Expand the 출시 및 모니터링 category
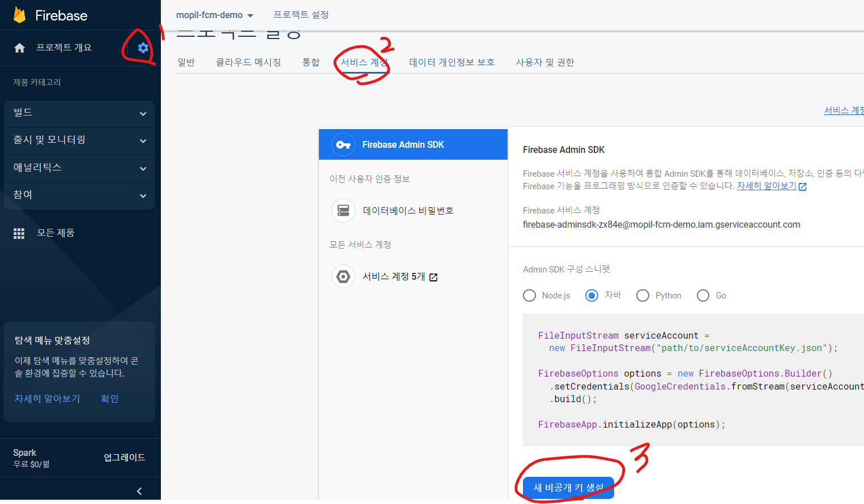The height and width of the screenshot is (504, 864). pos(79,141)
